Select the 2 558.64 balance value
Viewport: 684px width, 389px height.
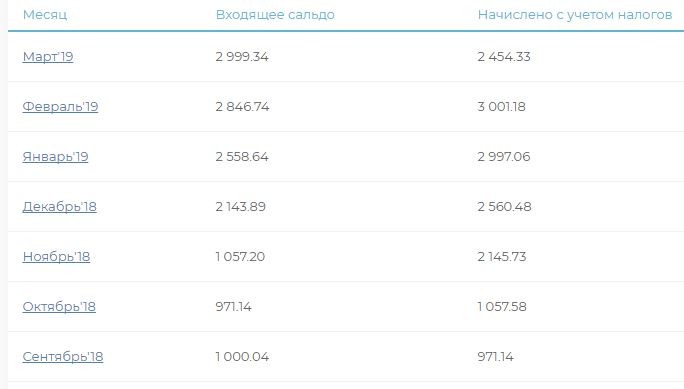(242, 157)
